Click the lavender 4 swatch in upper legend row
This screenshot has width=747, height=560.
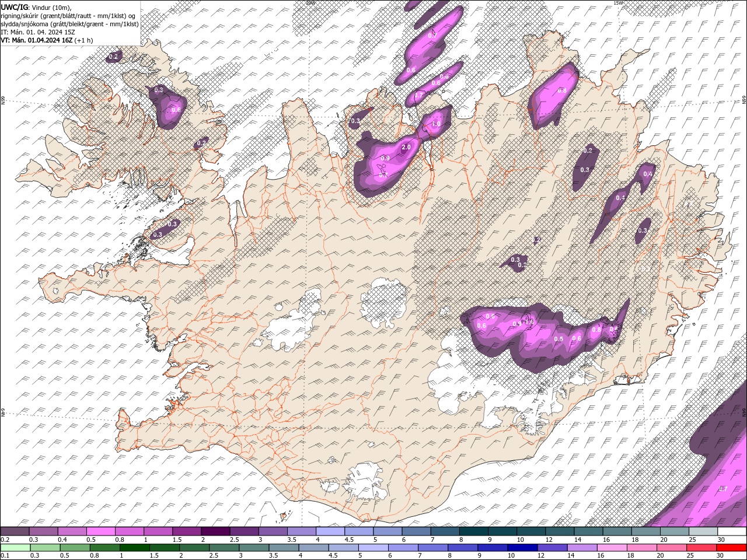pos(330,531)
